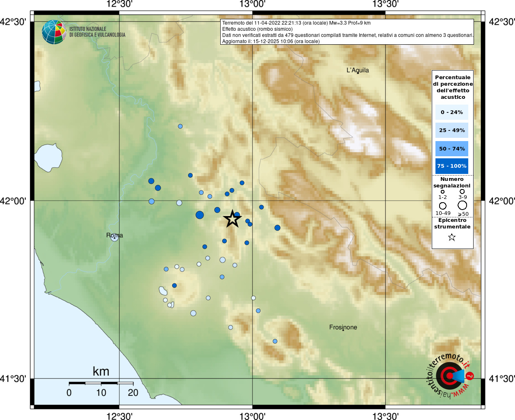Viewport: 515px width, 420px height.
Task: Click the line about 479 questionari compilati
Action: 348,35
